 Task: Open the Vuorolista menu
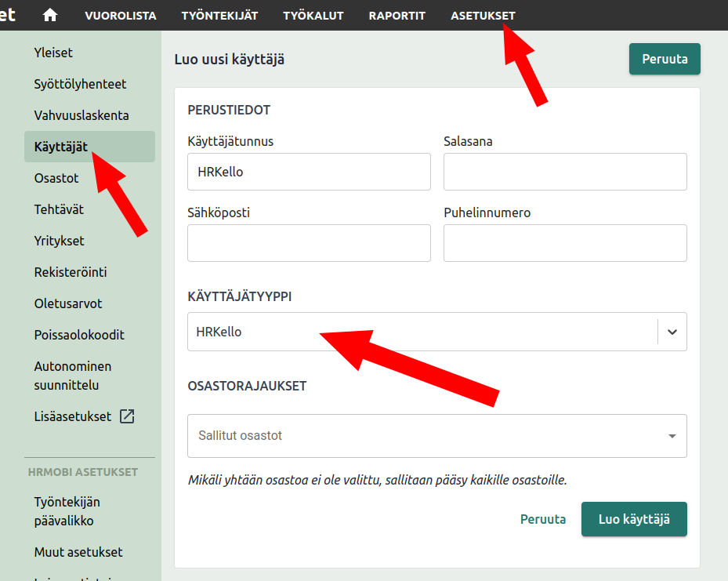pyautogui.click(x=121, y=16)
